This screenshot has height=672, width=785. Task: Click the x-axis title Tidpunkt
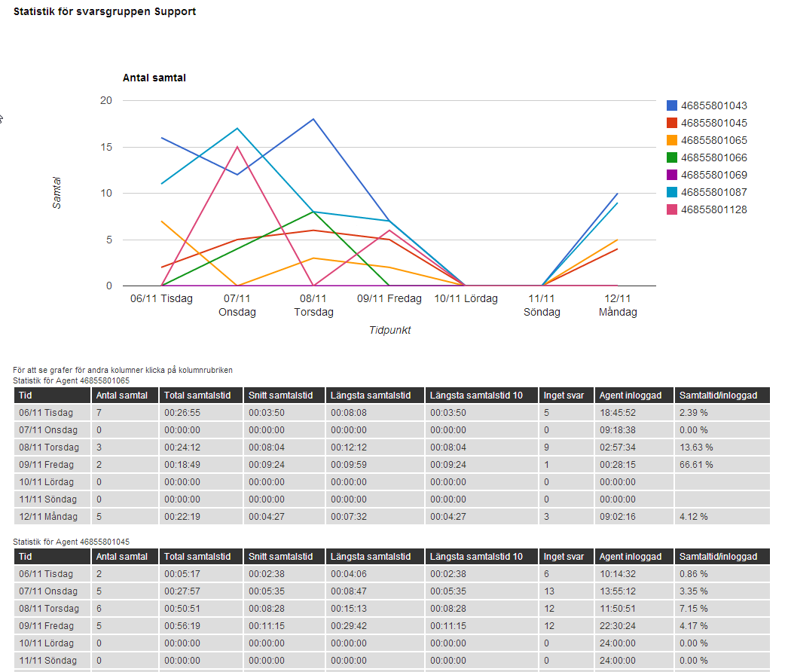coord(389,330)
